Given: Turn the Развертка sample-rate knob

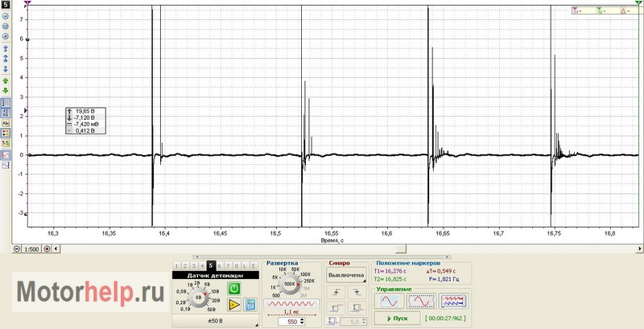Looking at the screenshot, I should click(290, 283).
